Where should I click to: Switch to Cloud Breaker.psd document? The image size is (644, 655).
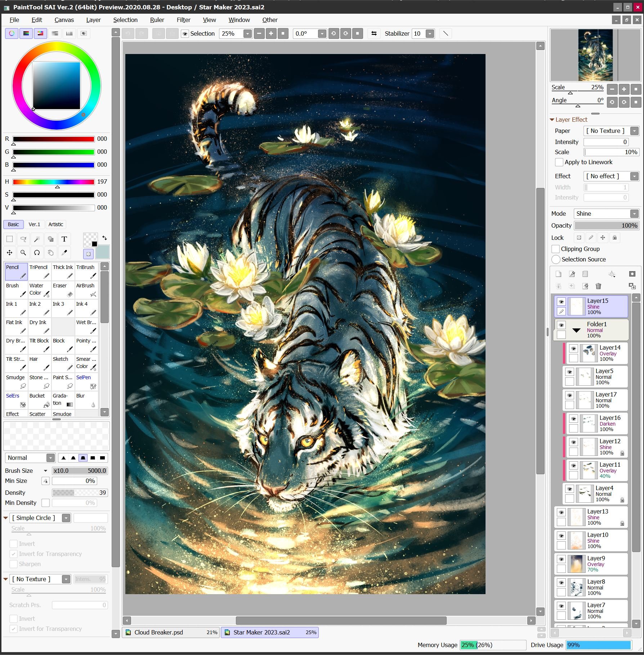point(171,633)
